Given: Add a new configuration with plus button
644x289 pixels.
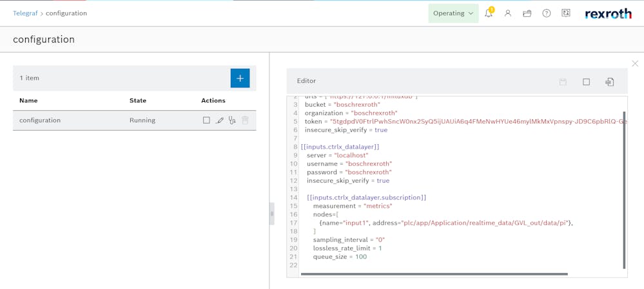Looking at the screenshot, I should (x=240, y=78).
